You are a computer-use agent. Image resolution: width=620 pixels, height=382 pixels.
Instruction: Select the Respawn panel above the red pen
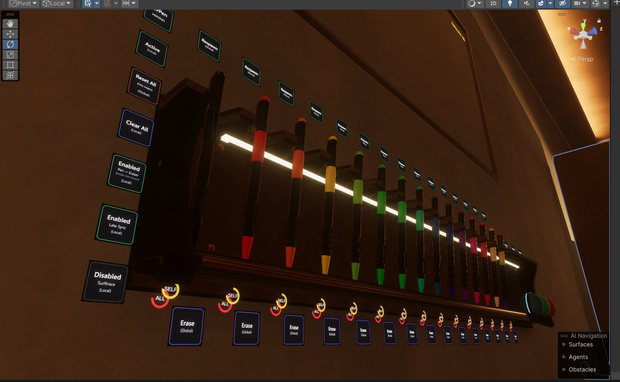pyautogui.click(x=251, y=71)
